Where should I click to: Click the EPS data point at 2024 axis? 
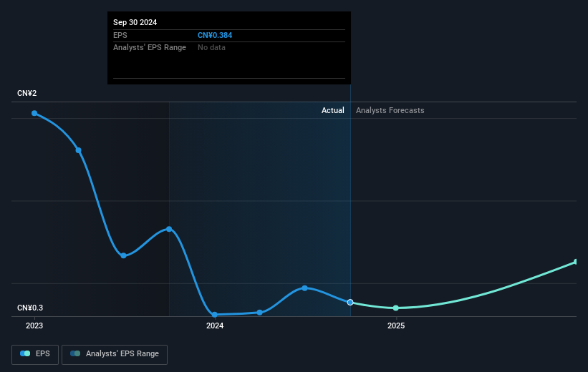[214, 315]
